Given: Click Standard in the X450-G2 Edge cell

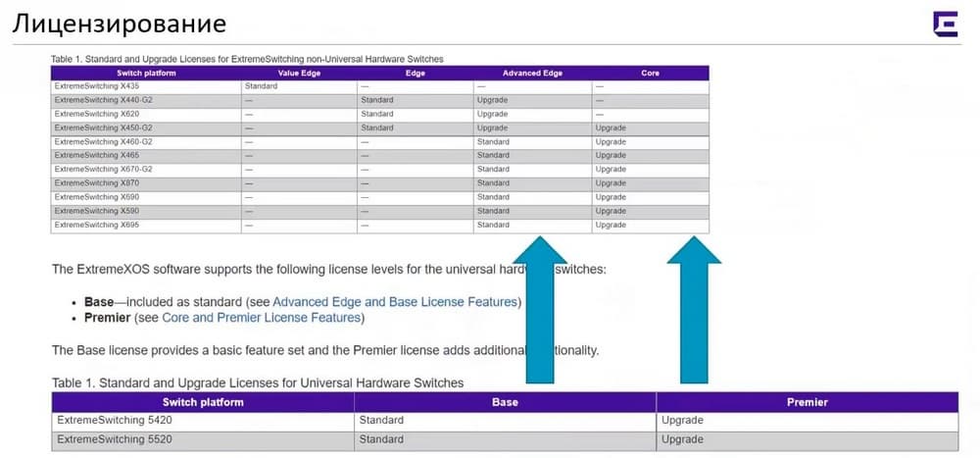Looking at the screenshot, I should pos(377,127).
